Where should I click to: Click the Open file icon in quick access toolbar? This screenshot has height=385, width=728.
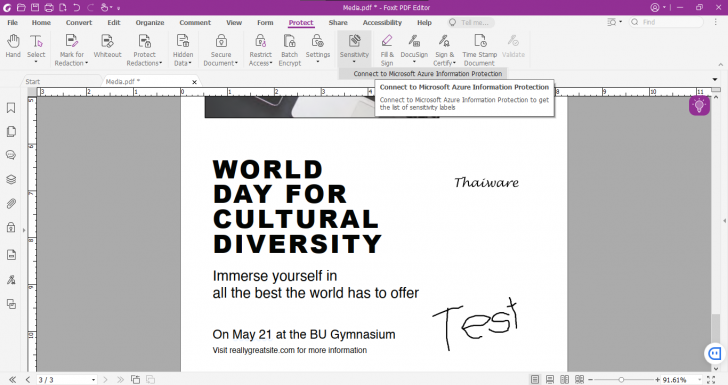(21, 7)
